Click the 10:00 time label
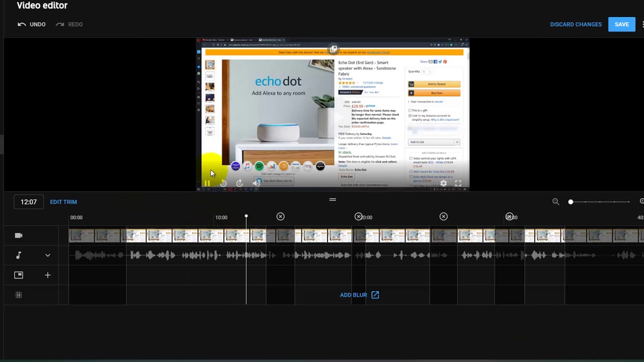 (221, 217)
